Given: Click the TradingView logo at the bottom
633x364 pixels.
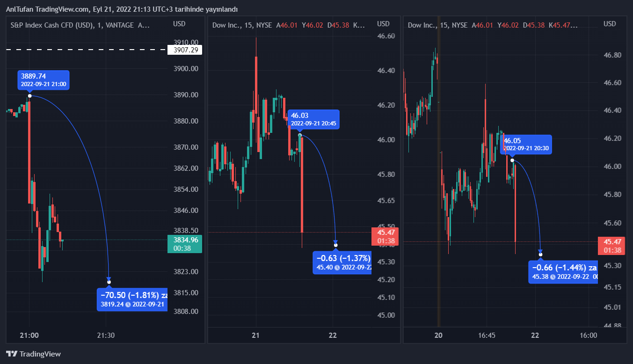Looking at the screenshot, I should (33, 354).
